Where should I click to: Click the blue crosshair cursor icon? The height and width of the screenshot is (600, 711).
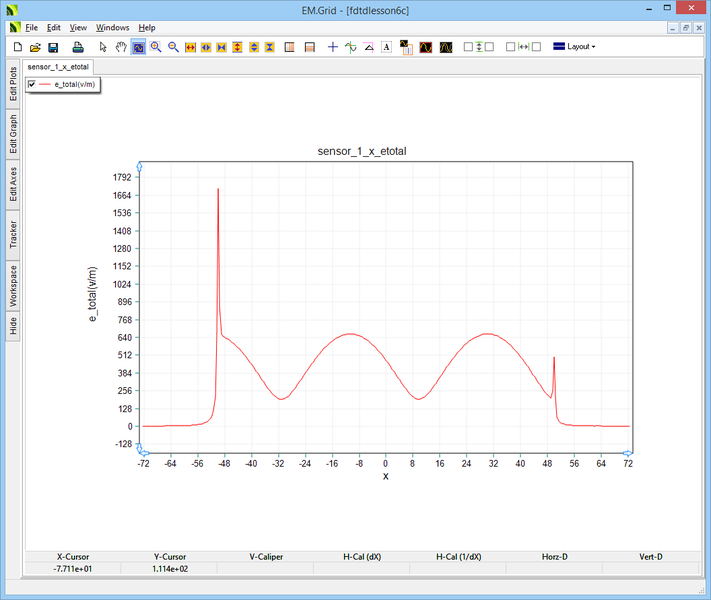(333, 47)
